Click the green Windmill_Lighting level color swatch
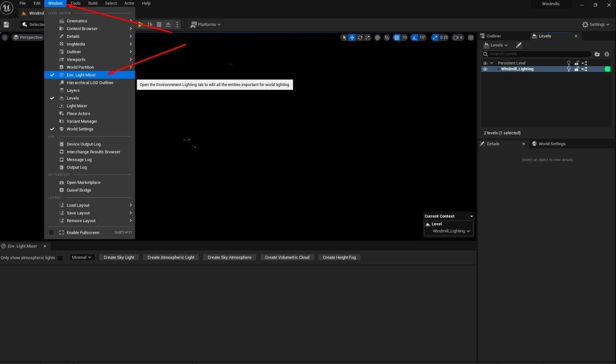The height and width of the screenshot is (364, 616). click(607, 69)
